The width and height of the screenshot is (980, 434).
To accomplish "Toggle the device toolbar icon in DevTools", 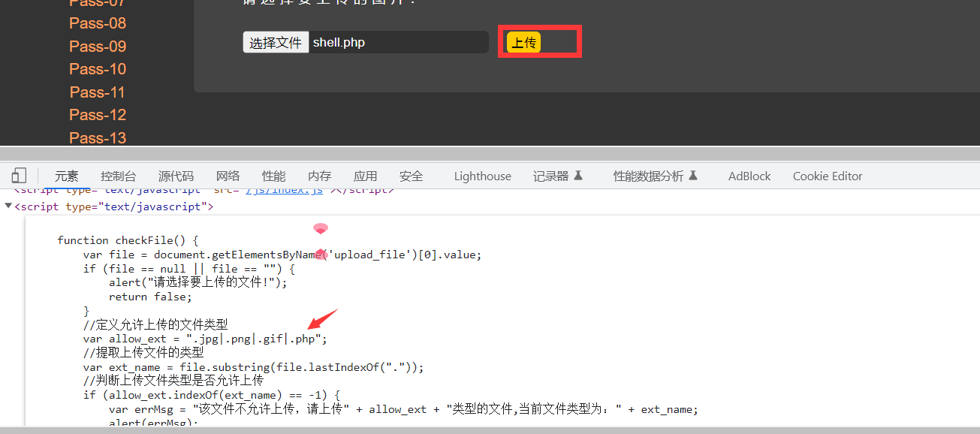I will point(19,176).
